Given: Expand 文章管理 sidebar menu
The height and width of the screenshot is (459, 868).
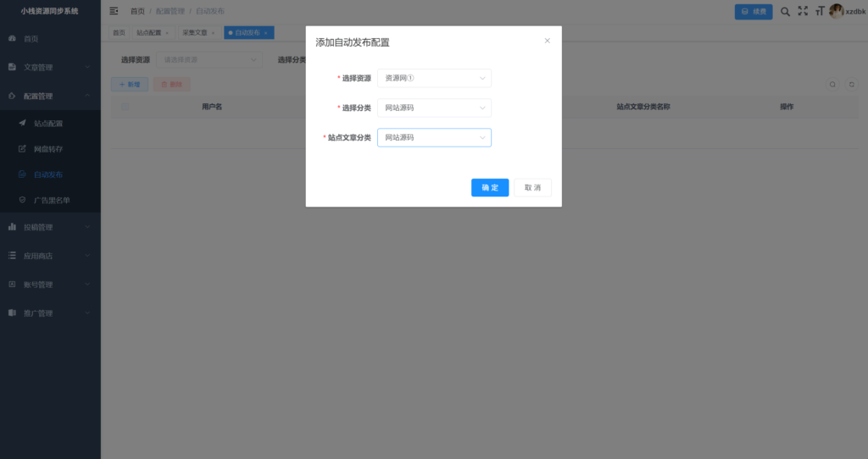Looking at the screenshot, I should tap(50, 68).
